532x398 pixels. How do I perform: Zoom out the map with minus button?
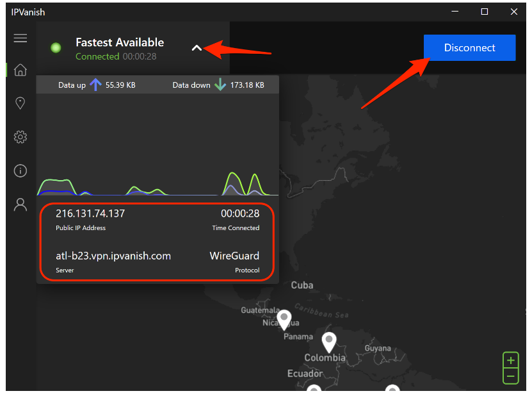coord(511,376)
